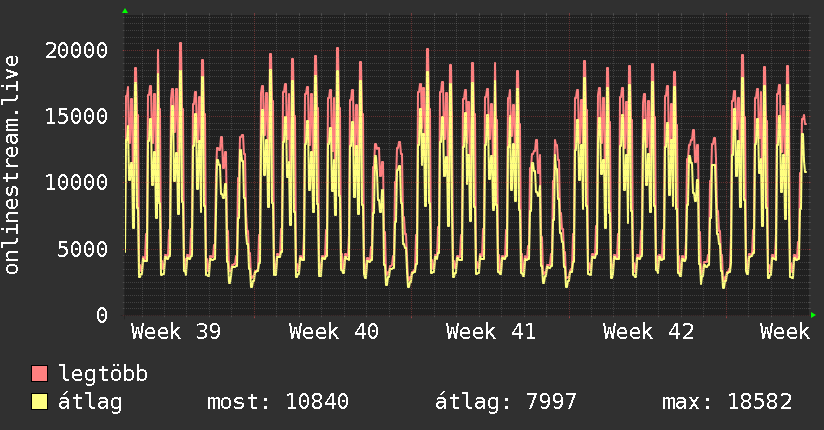The image size is (824, 430).
Task: Select the legtöbb legend label
Action: point(103,374)
